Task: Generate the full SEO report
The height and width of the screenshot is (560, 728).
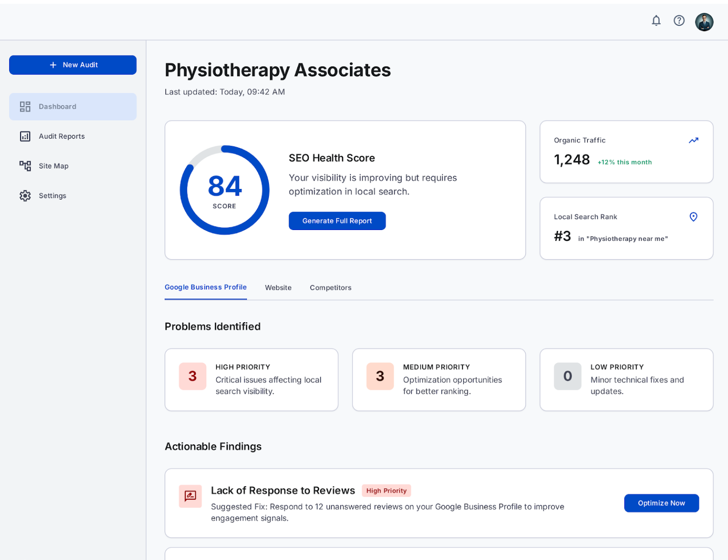Action: coord(337,221)
